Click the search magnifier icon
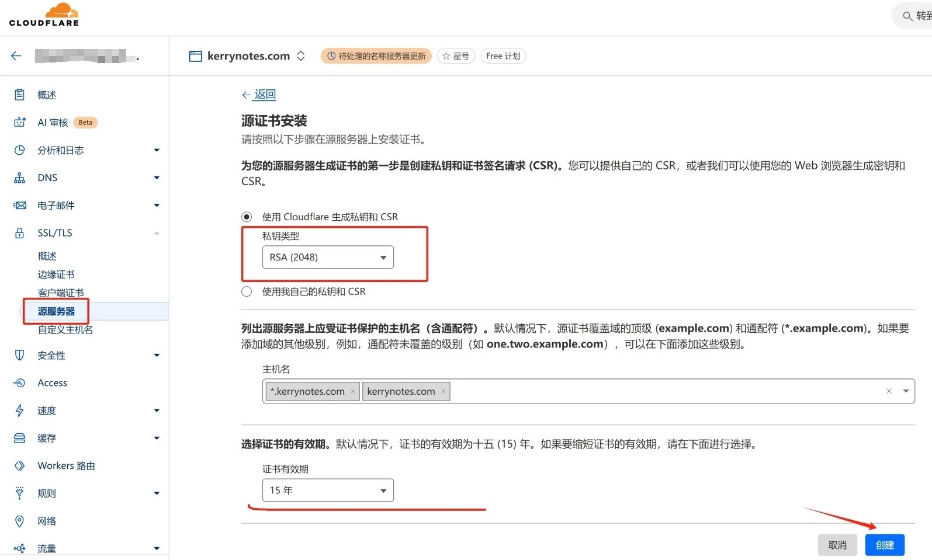932x560 pixels. [x=907, y=16]
